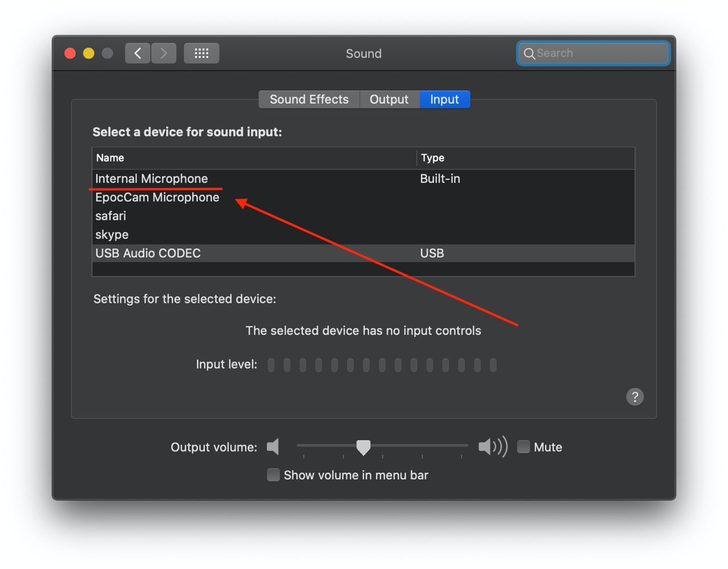The width and height of the screenshot is (728, 569).
Task: Select the skype input device
Action: 363,235
